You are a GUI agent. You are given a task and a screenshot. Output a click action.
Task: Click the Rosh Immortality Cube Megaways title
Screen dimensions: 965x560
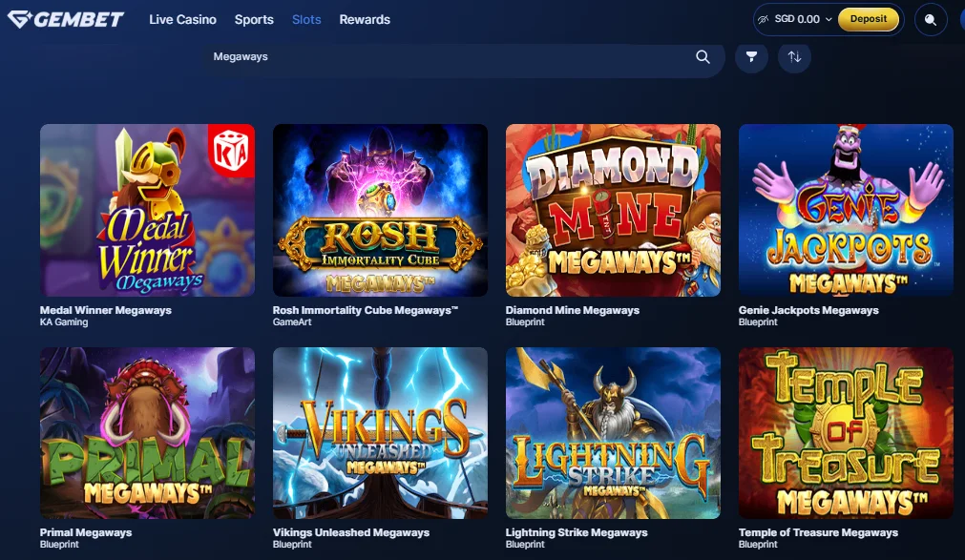pyautogui.click(x=366, y=310)
